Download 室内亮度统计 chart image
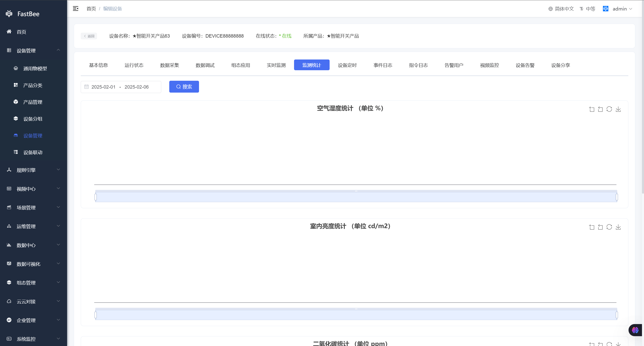The height and width of the screenshot is (346, 644). [x=618, y=227]
